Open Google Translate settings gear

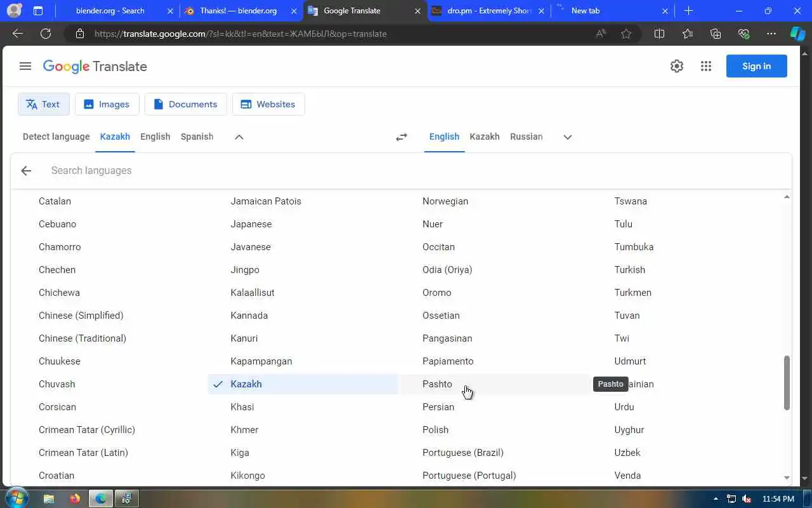(x=677, y=66)
